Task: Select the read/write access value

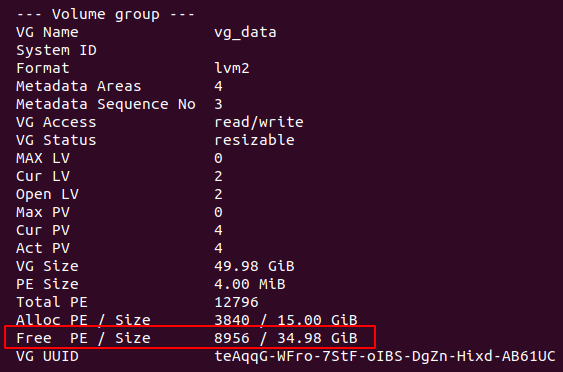Action: (x=259, y=122)
